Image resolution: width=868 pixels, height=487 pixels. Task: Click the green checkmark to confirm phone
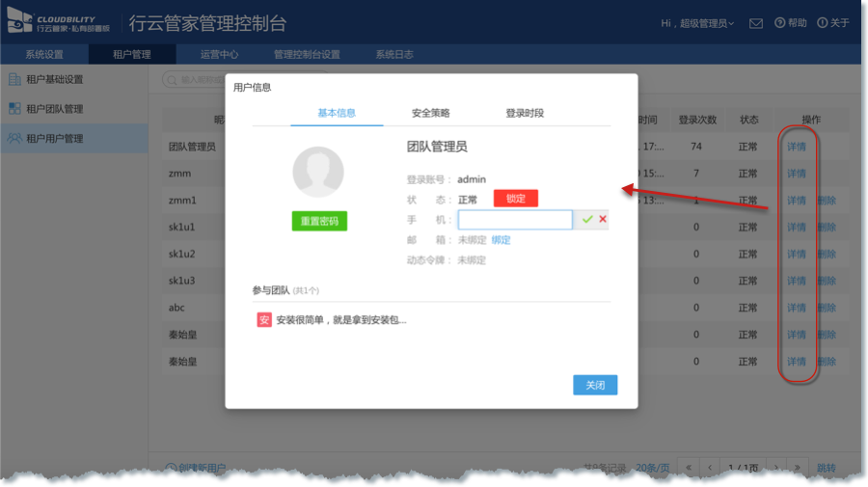point(586,220)
